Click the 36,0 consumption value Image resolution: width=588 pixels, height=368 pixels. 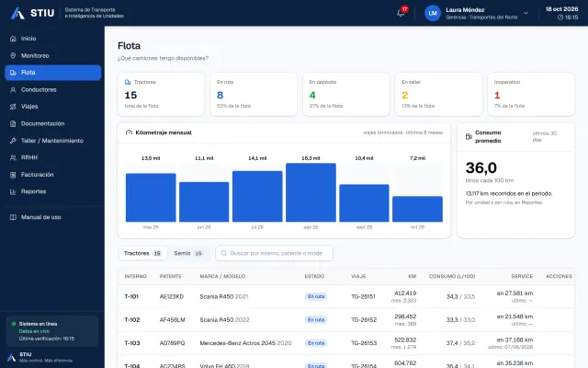(x=481, y=167)
